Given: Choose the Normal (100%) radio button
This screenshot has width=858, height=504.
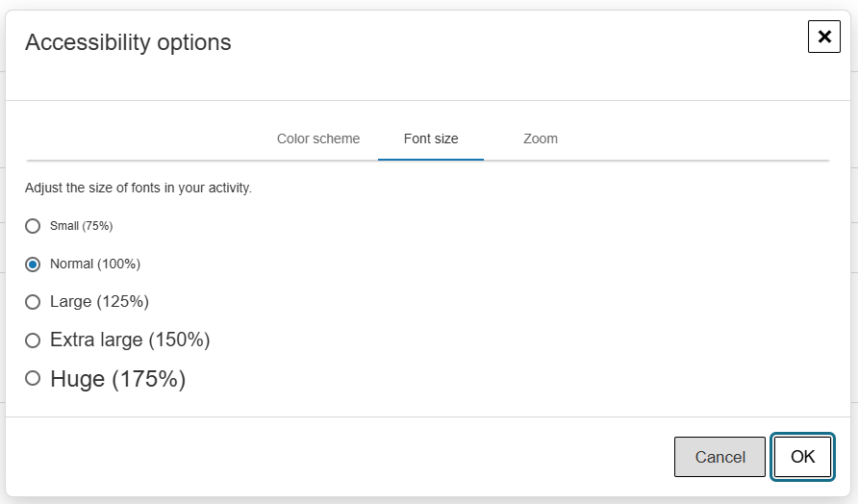Looking at the screenshot, I should 33,265.
